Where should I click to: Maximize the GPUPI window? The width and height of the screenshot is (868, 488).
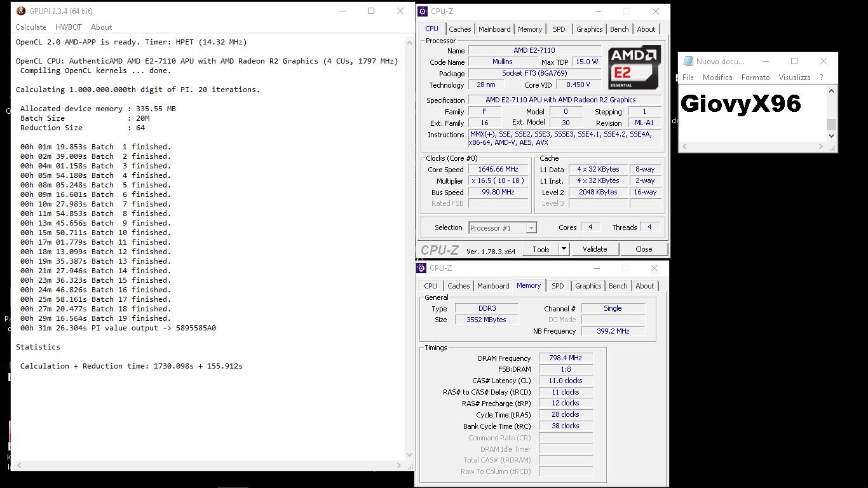coord(371,11)
